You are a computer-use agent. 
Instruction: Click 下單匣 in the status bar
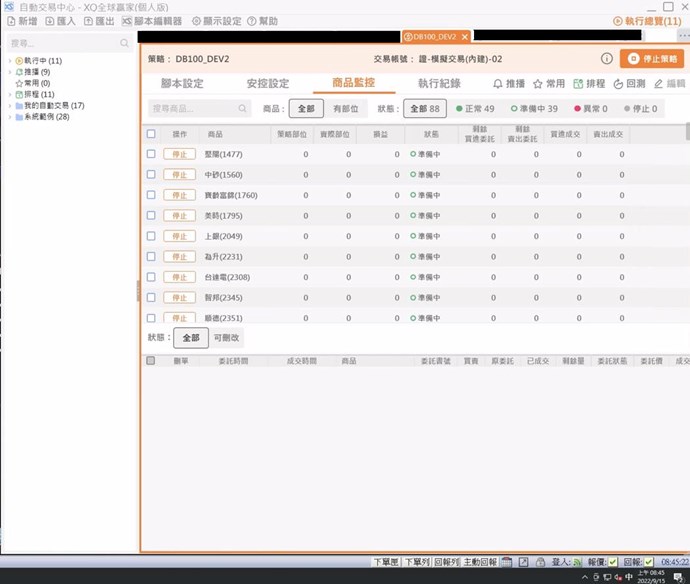point(385,562)
